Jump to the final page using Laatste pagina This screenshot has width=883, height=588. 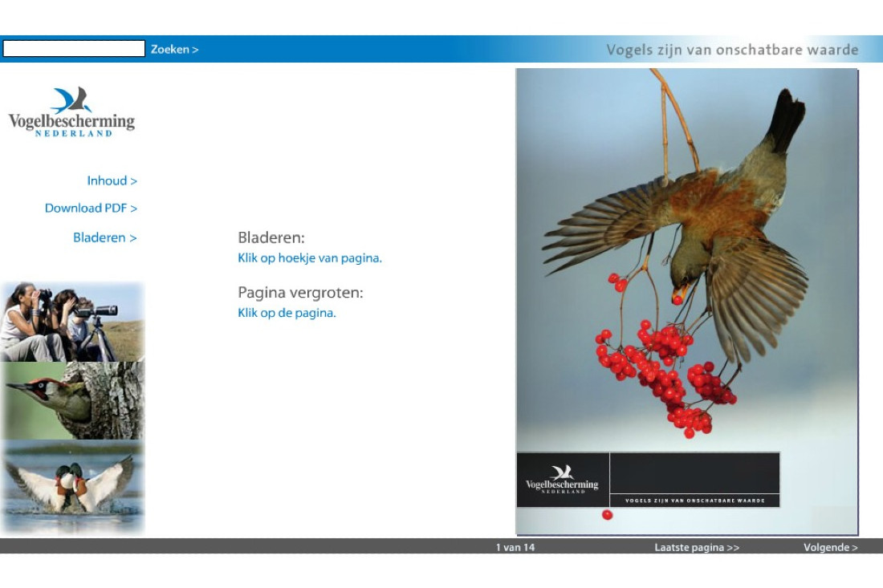click(695, 547)
